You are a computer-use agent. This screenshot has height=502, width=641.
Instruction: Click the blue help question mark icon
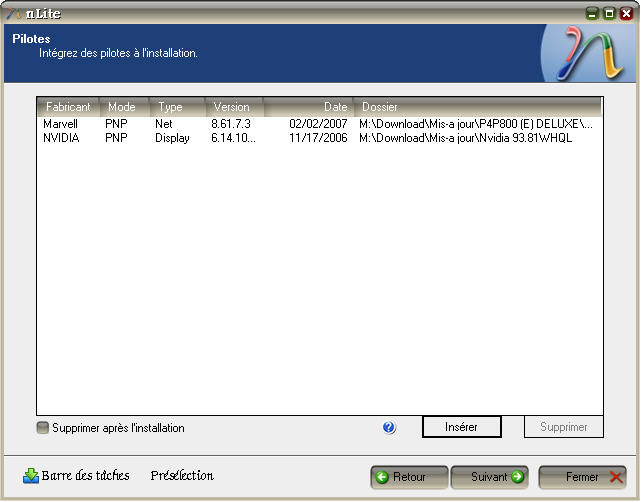(389, 427)
